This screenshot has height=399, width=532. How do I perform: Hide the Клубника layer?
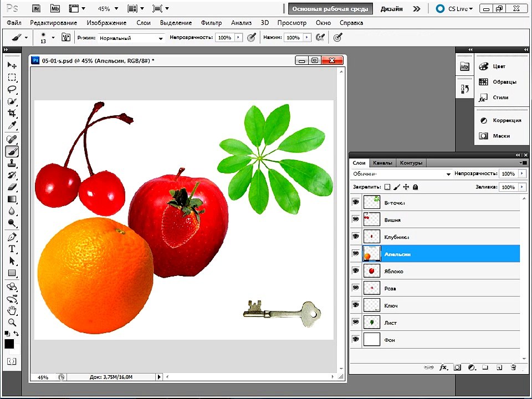[356, 237]
